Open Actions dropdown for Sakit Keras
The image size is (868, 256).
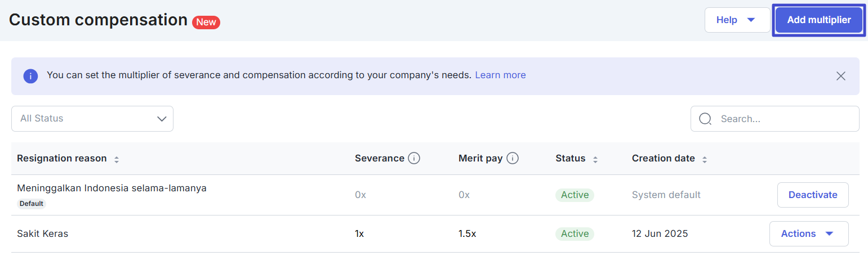click(x=808, y=234)
